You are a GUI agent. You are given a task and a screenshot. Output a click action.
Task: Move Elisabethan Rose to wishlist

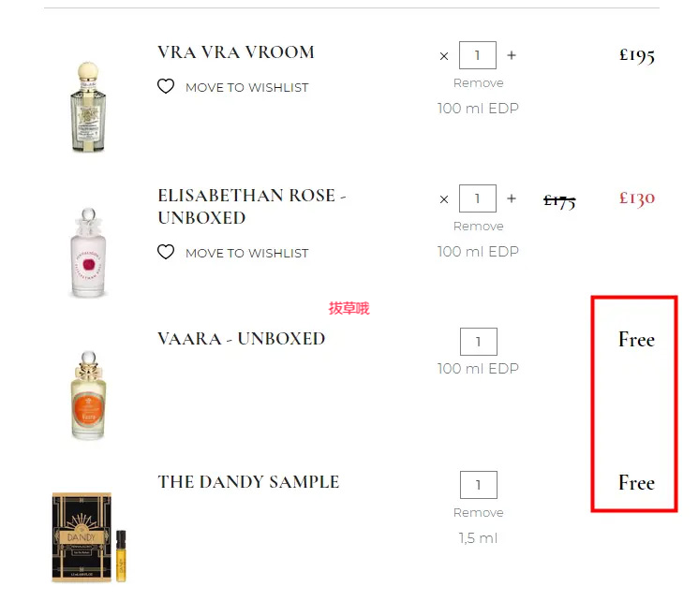(x=246, y=253)
